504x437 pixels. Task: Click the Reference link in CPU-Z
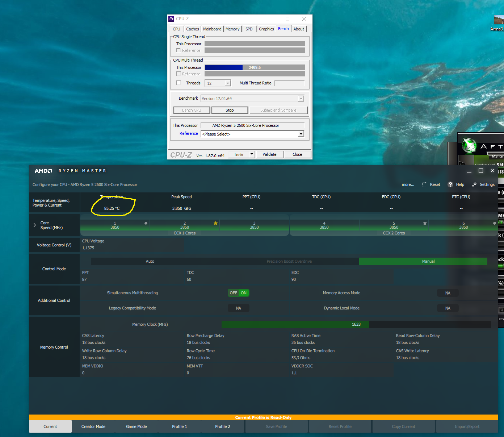[x=189, y=133]
